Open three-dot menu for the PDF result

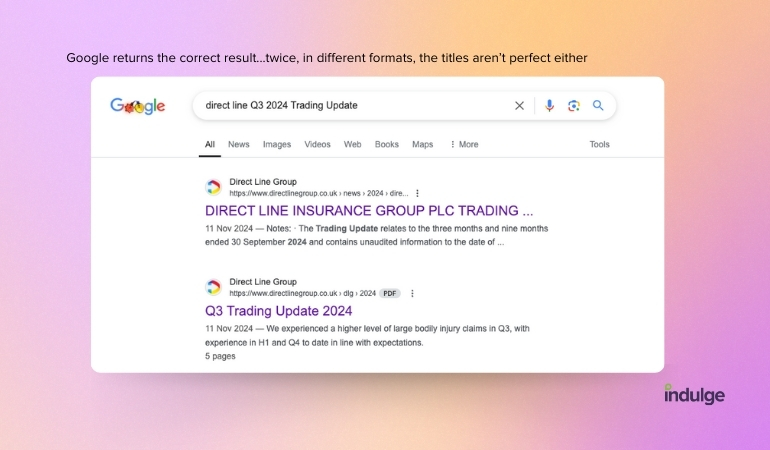point(412,293)
